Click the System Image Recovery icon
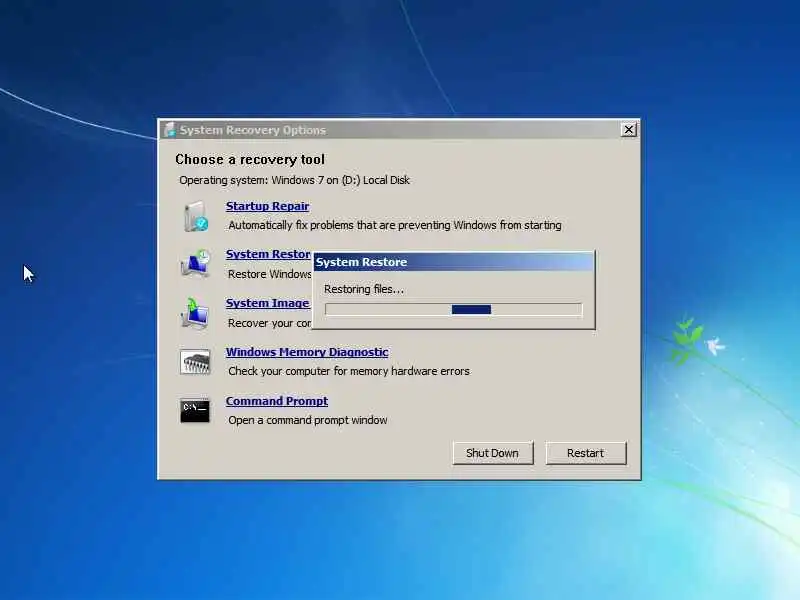 click(195, 313)
